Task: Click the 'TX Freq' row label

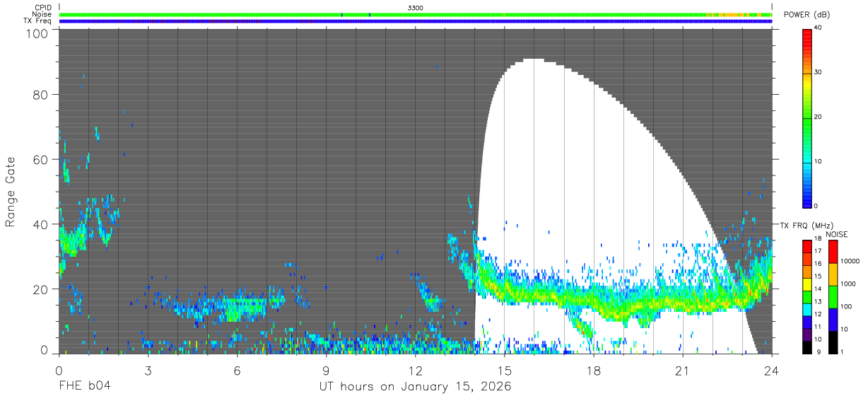Action: tap(37, 21)
